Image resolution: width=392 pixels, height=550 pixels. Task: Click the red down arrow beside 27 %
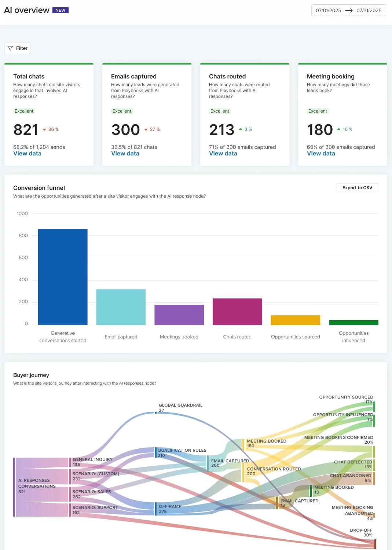[146, 129]
